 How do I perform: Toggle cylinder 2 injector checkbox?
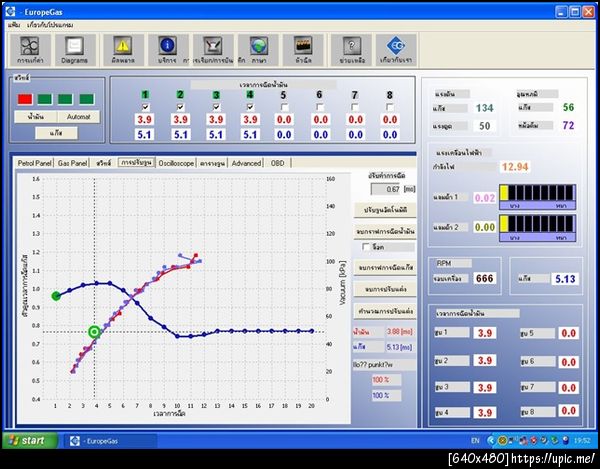click(180, 107)
